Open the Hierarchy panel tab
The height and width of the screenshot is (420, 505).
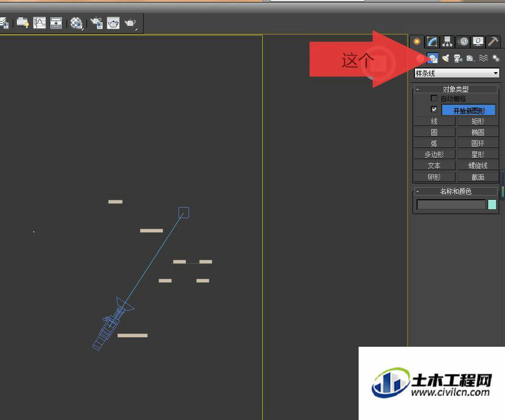[448, 42]
